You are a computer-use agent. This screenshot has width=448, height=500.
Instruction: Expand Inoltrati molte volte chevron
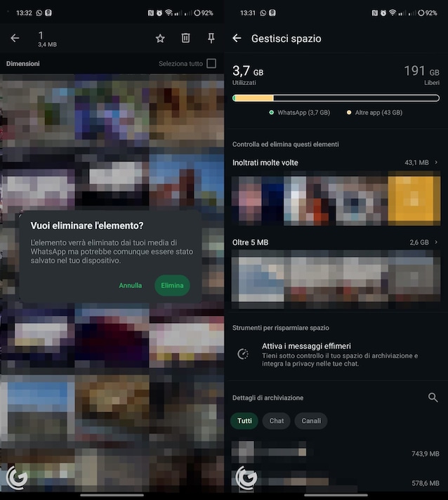(x=436, y=162)
